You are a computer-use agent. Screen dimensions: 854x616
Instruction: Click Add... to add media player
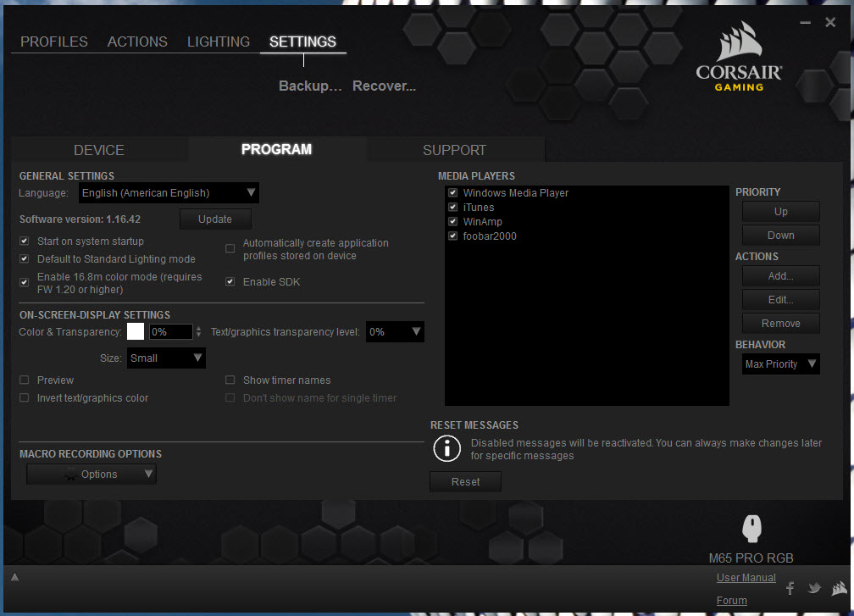click(x=780, y=276)
